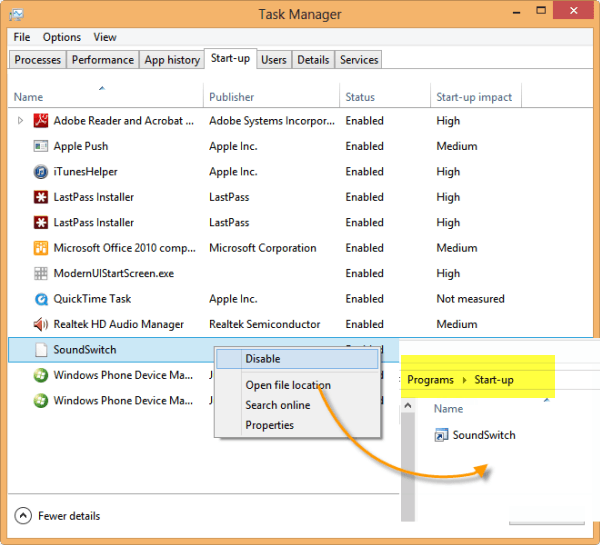Open the View menu
The height and width of the screenshot is (545, 600).
point(105,37)
